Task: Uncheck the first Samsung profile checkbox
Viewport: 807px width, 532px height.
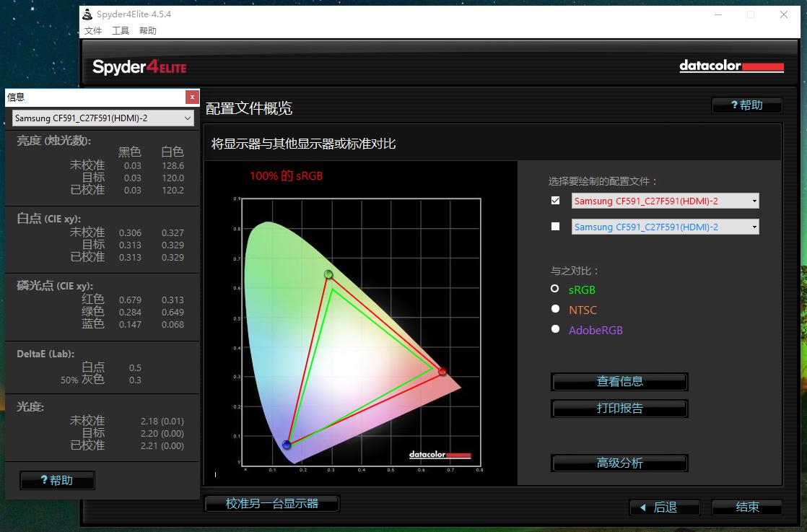Action: 555,201
